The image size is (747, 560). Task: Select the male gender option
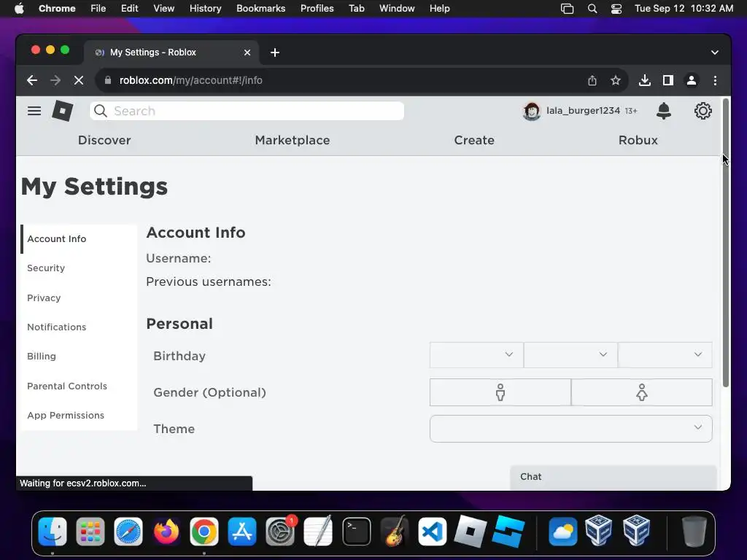[500, 392]
